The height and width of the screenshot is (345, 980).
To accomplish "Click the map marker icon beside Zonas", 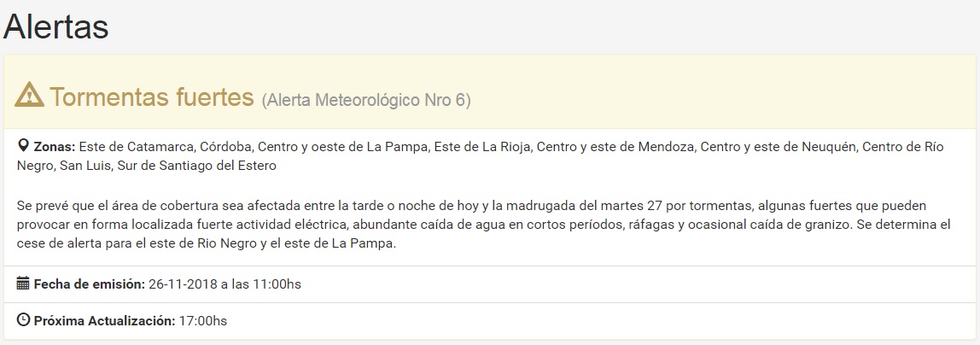I will tap(23, 146).
